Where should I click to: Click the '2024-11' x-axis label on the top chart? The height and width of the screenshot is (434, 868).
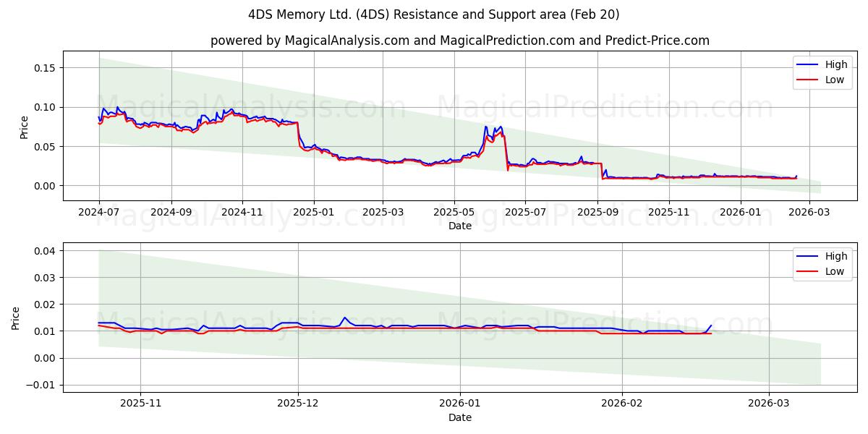[x=242, y=213]
